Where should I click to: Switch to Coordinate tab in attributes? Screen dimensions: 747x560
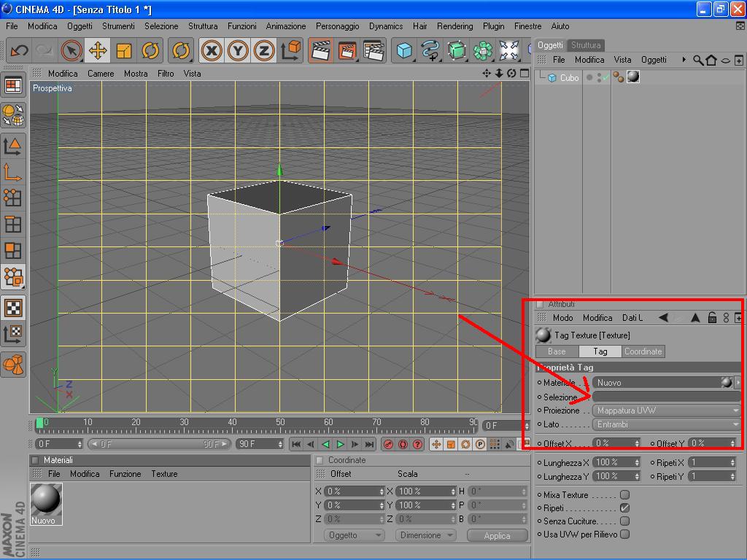pos(643,351)
